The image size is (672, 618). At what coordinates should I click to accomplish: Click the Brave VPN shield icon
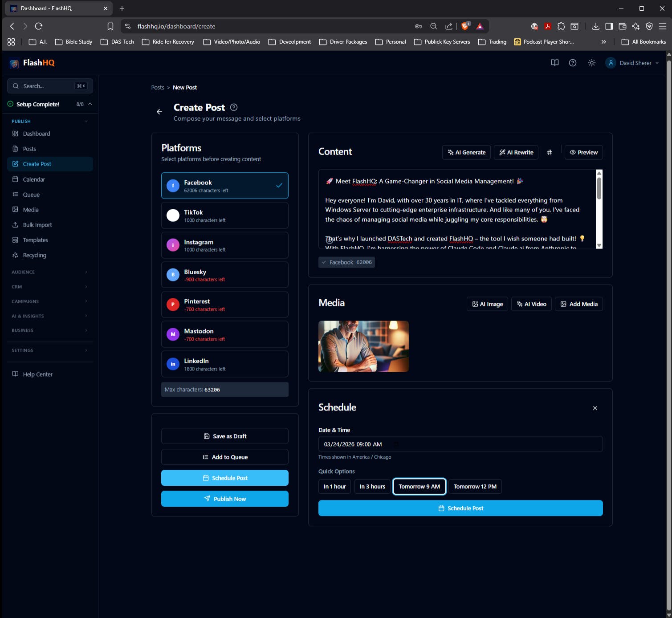click(649, 26)
